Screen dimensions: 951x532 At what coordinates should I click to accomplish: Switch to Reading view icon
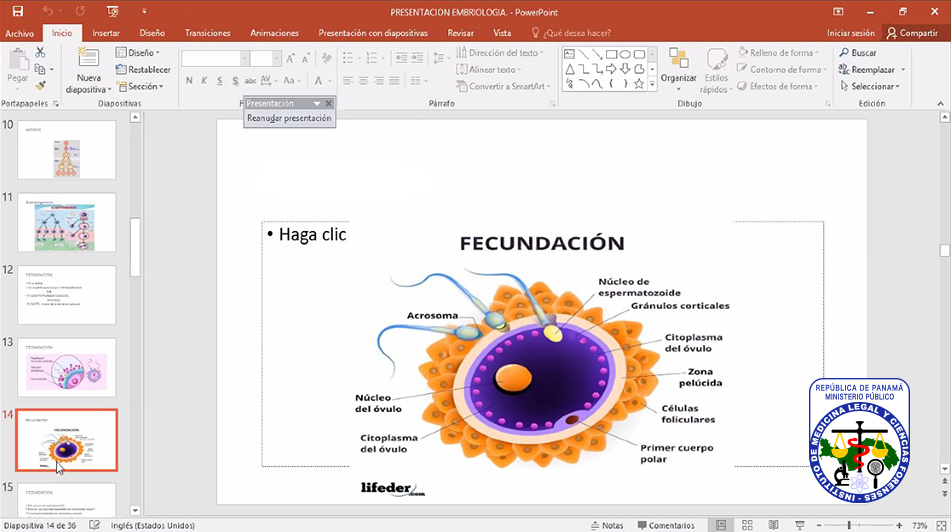pyautogui.click(x=773, y=525)
